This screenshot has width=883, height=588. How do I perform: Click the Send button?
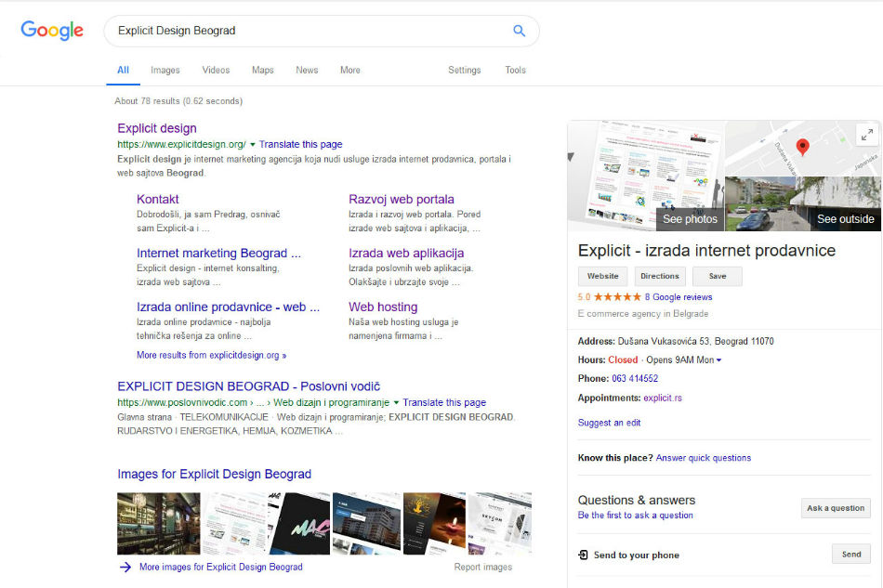850,555
